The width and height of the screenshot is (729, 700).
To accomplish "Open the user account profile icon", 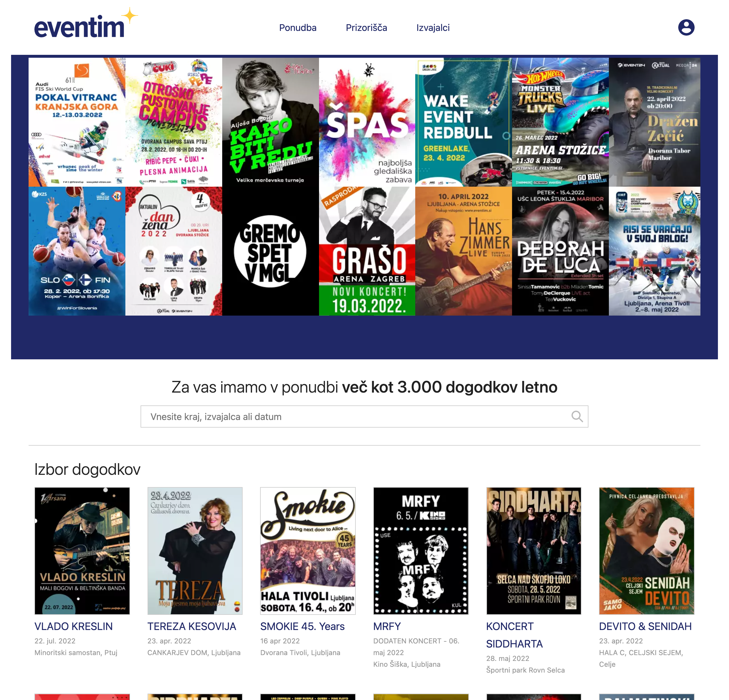I will [686, 27].
